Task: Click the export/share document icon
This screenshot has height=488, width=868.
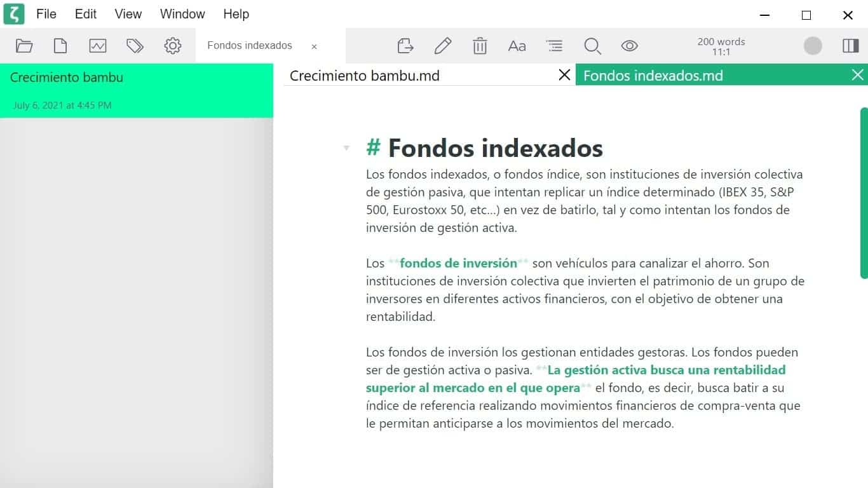Action: click(x=405, y=46)
